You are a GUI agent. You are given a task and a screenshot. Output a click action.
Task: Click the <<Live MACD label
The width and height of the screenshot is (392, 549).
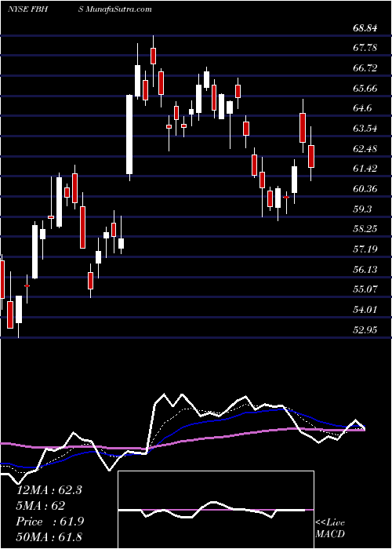(330, 529)
